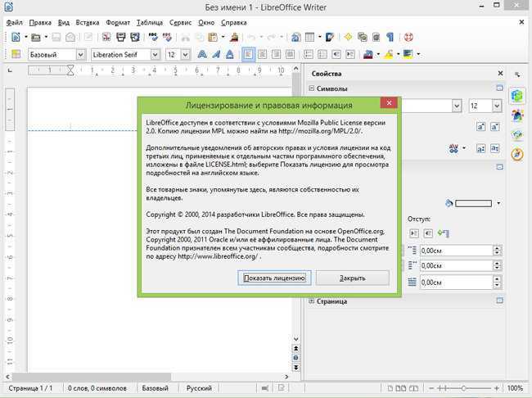Image resolution: width=532 pixels, height=398 pixels.
Task: Open the Gallery icon in the toolbar
Action: pos(362,37)
